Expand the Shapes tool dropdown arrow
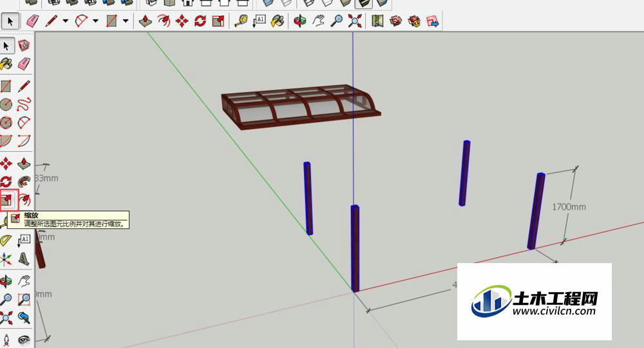Image resolution: width=644 pixels, height=348 pixels. [x=126, y=21]
